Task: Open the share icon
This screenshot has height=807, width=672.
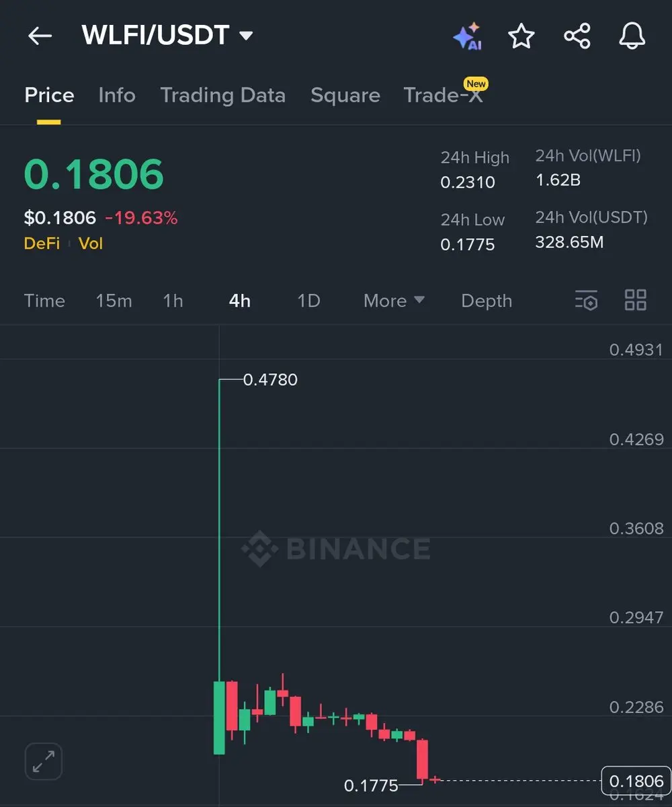Action: click(577, 36)
